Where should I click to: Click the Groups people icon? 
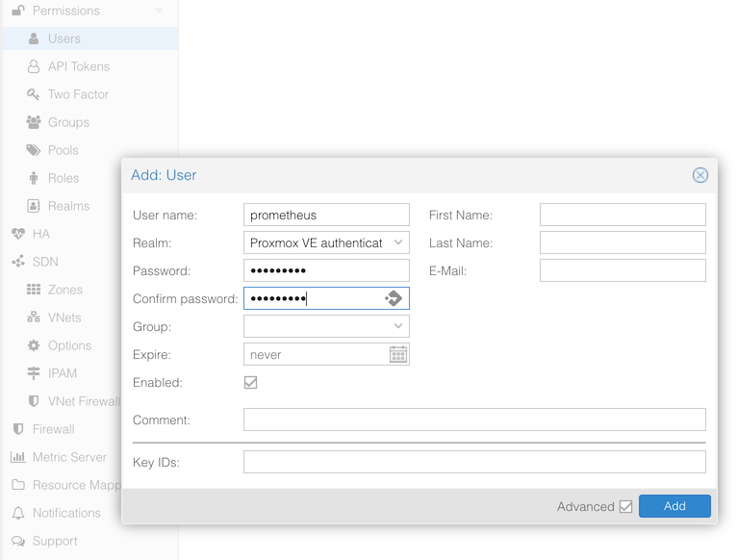34,122
